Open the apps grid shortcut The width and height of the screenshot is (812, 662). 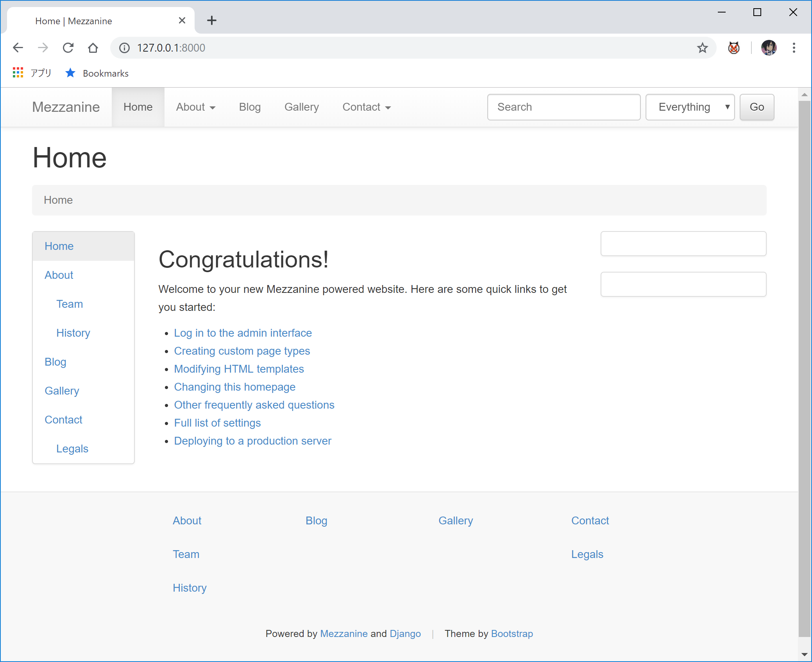pos(18,73)
